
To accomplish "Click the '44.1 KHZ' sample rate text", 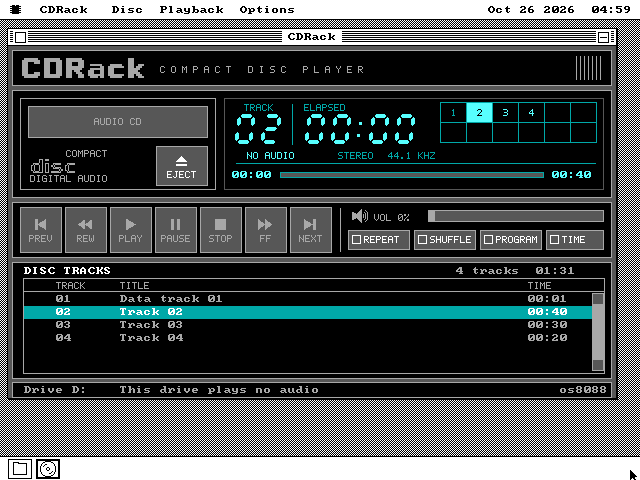I will pos(411,156).
